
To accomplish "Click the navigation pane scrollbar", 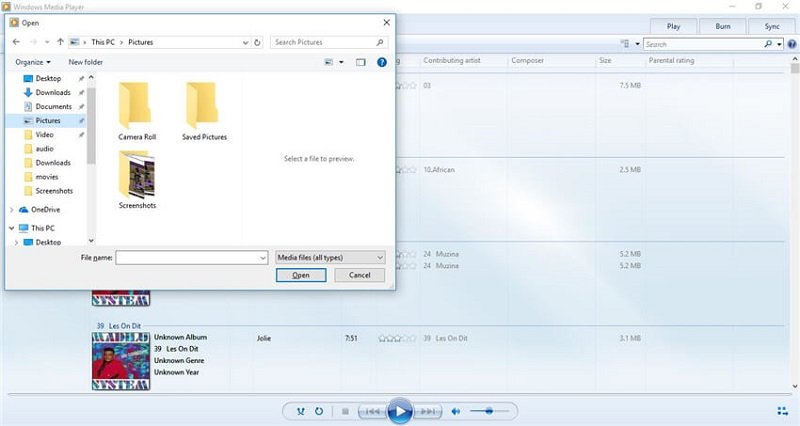I will pyautogui.click(x=91, y=126).
